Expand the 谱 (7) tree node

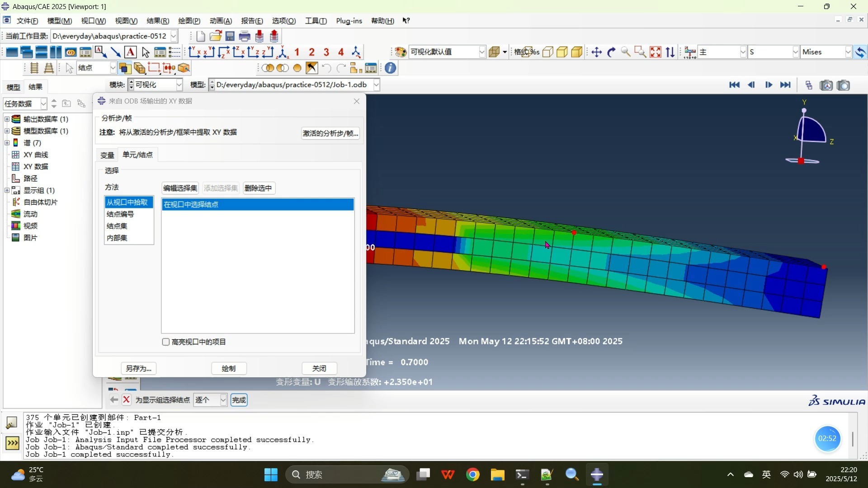click(7, 143)
